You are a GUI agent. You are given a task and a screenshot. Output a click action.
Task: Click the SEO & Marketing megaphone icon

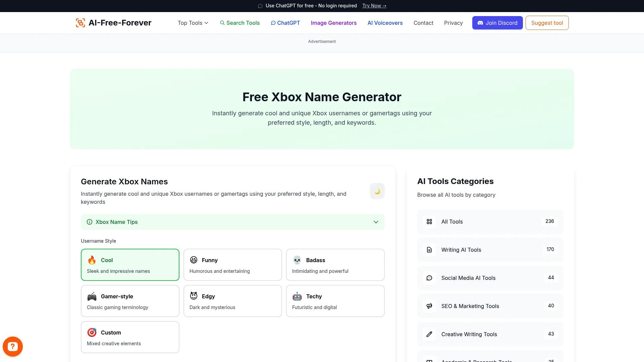429,306
